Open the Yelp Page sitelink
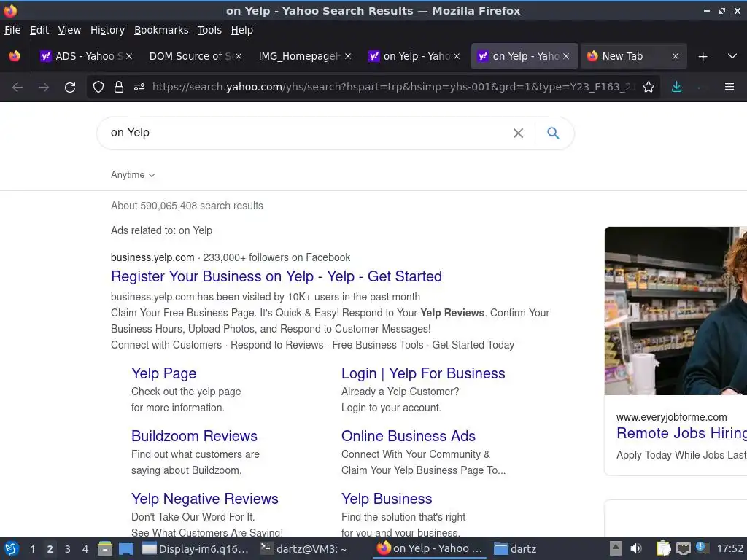The image size is (747, 560). 164,373
